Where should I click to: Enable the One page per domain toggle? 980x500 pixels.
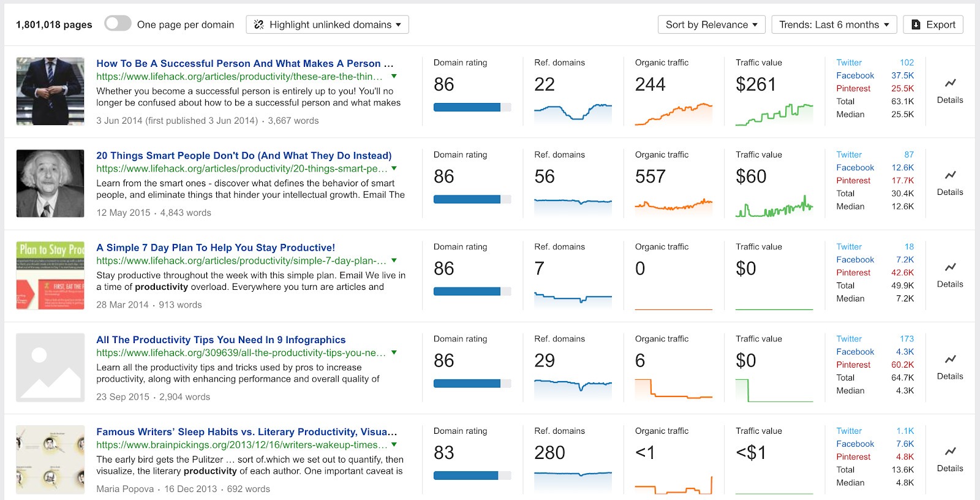[x=117, y=22]
